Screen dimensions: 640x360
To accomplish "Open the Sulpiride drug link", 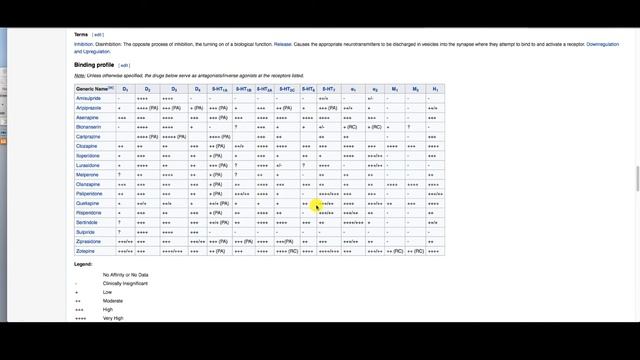I will click(85, 232).
